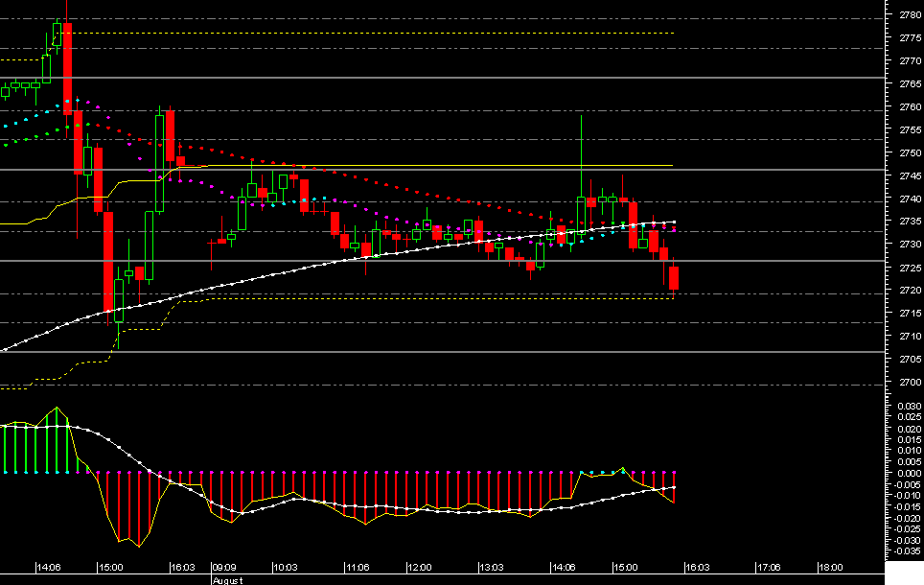Click the 2740 price axis label
This screenshot has height=585, width=924.
click(910, 199)
